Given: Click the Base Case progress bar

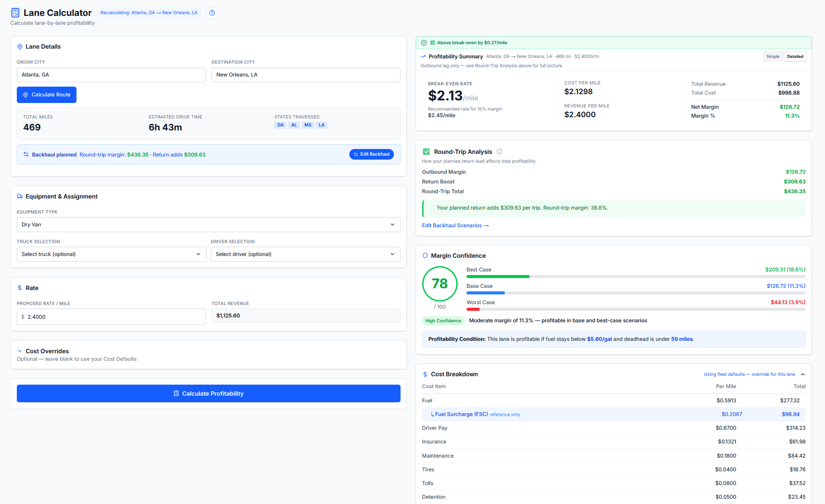Looking at the screenshot, I should [636, 293].
